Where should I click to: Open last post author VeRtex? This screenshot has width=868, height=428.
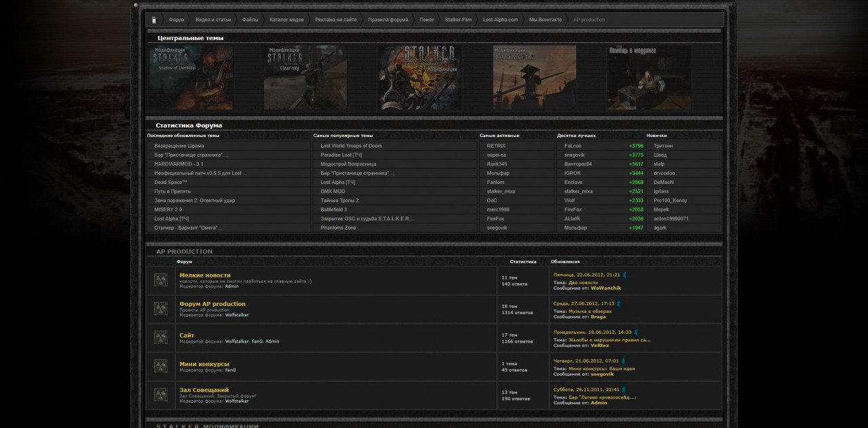click(600, 345)
